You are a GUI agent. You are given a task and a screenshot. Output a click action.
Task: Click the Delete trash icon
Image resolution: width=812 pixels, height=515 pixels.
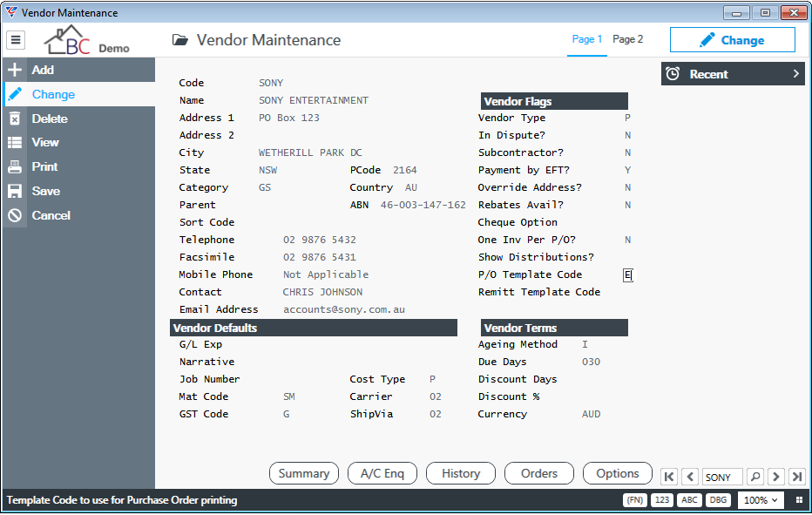click(x=15, y=119)
